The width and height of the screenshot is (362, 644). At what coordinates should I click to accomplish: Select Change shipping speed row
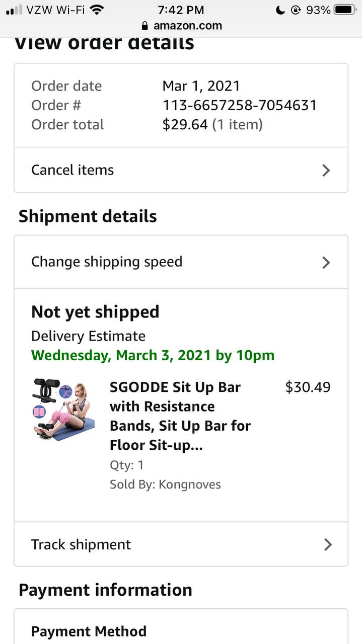[107, 262]
